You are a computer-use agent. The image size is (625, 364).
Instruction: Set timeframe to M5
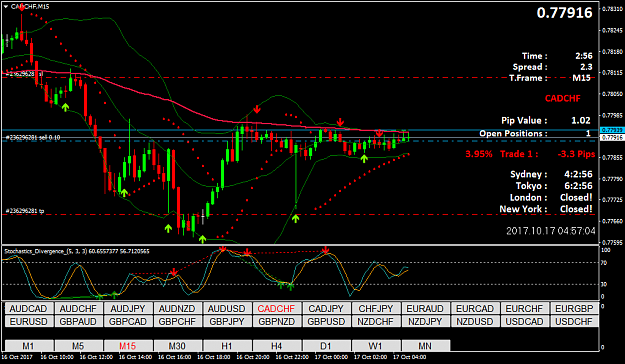click(78, 346)
